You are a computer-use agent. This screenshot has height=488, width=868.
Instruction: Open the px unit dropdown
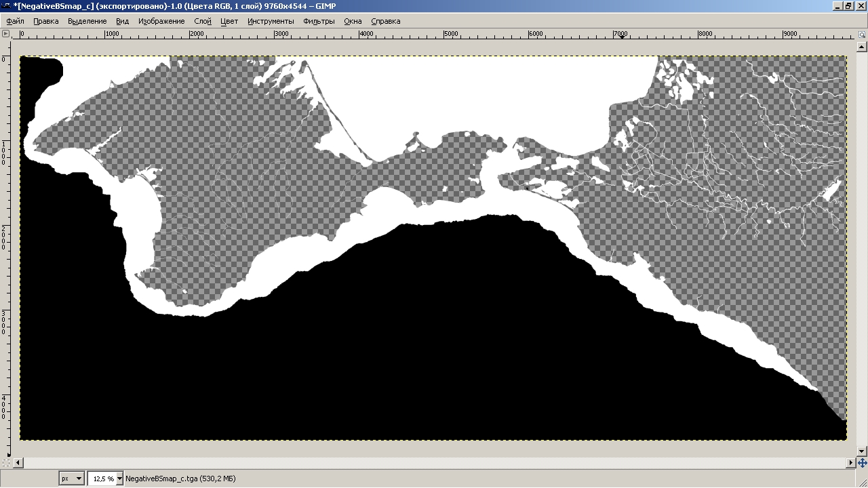72,479
